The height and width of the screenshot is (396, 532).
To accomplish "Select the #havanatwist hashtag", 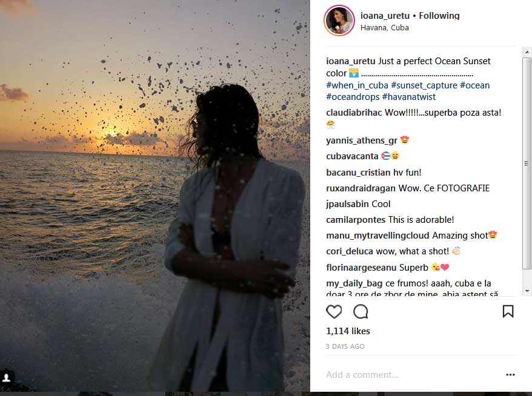I will (408, 97).
